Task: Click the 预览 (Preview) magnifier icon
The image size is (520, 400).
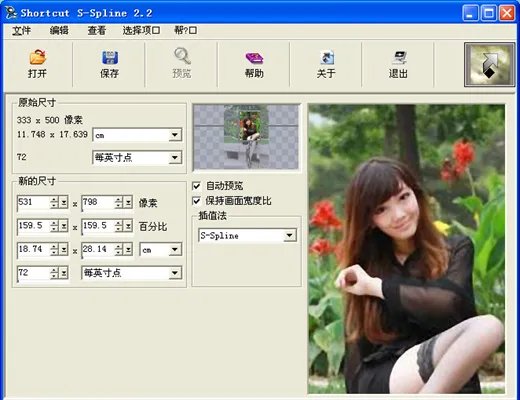Action: click(x=182, y=56)
